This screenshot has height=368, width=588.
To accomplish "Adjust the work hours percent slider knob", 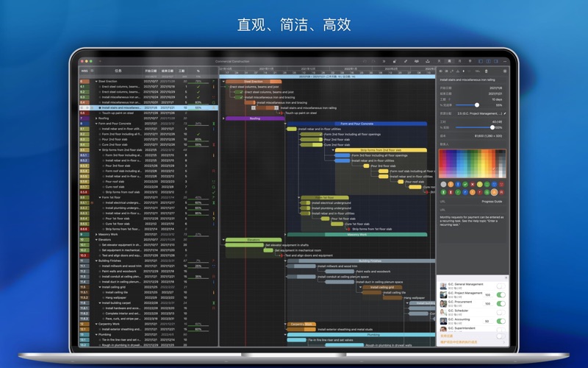I will [x=492, y=127].
